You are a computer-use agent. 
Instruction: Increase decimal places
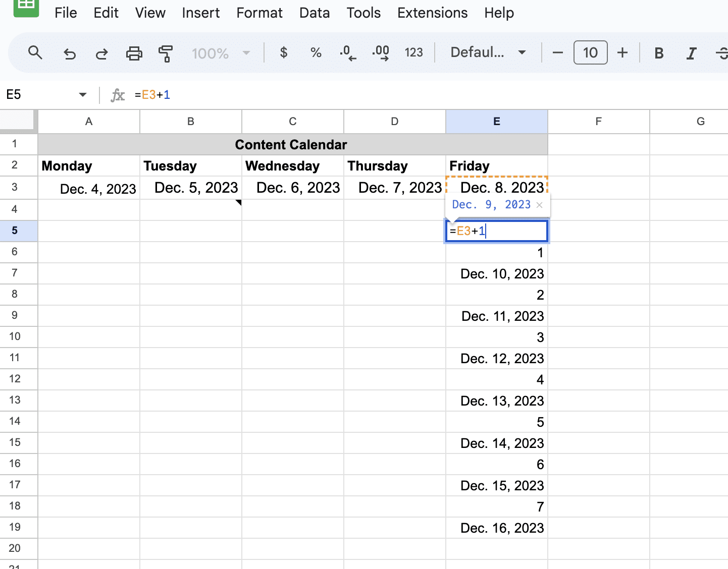(x=381, y=52)
